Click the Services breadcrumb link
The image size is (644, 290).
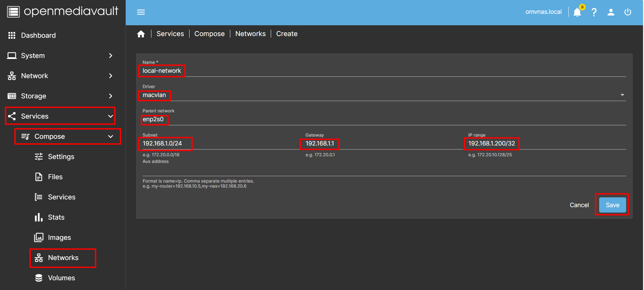tap(170, 34)
